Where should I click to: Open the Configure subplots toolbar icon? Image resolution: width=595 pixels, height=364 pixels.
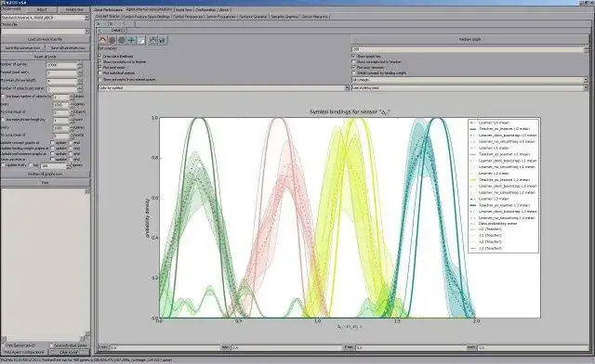(152, 40)
